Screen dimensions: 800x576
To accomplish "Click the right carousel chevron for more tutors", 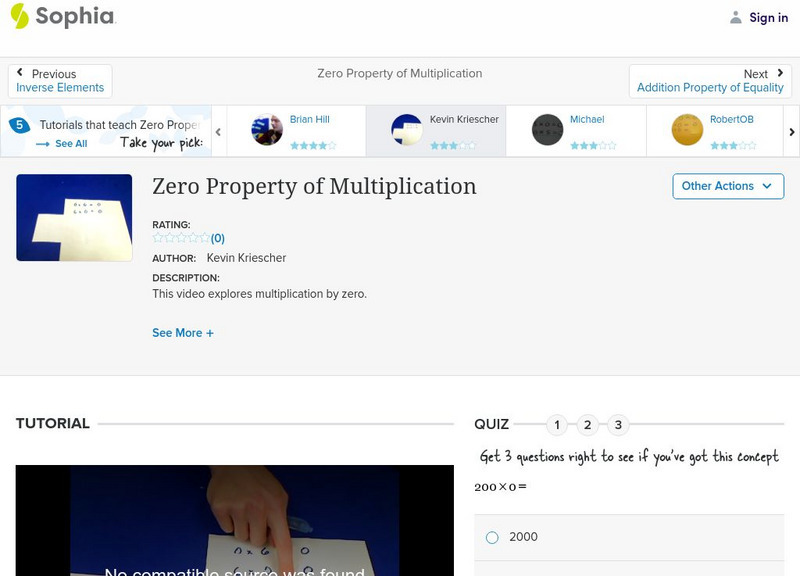I will (x=791, y=131).
